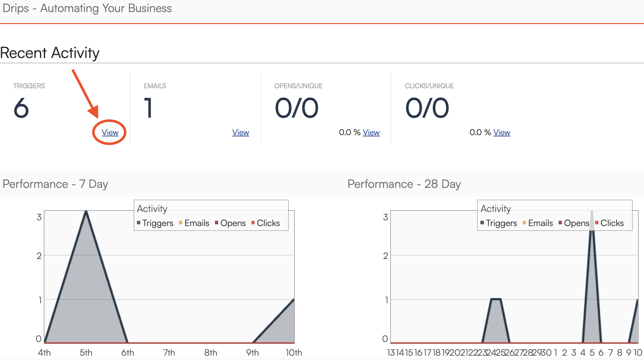
Task: Click Clicks legend swatch in 28 Day chart
Action: click(597, 223)
